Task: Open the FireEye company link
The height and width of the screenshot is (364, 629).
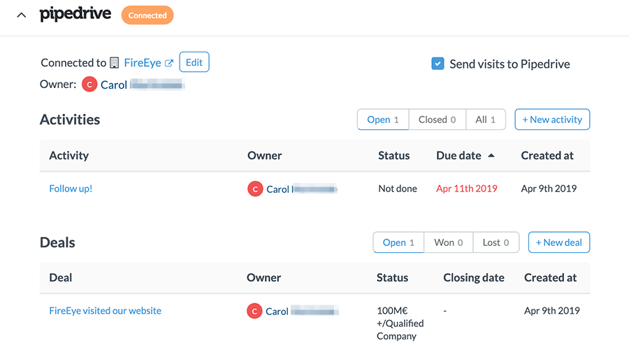Action: (x=143, y=63)
